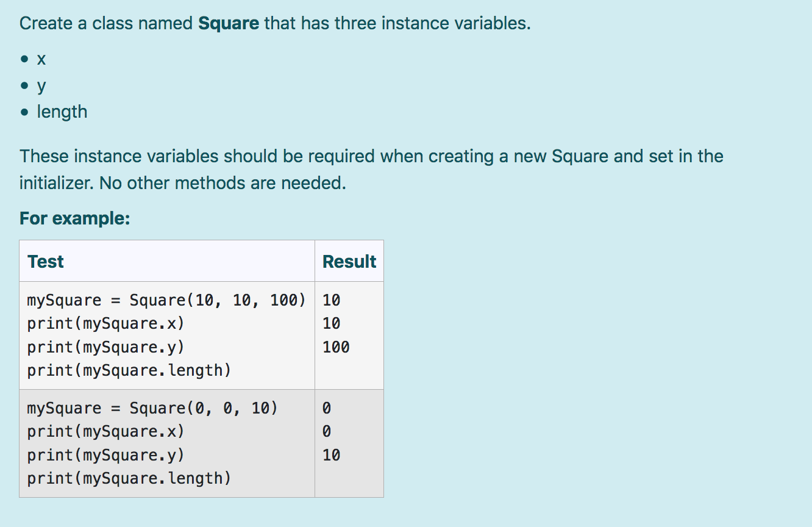Image resolution: width=812 pixels, height=527 pixels.
Task: Select the bullet list item x
Action: tap(41, 59)
